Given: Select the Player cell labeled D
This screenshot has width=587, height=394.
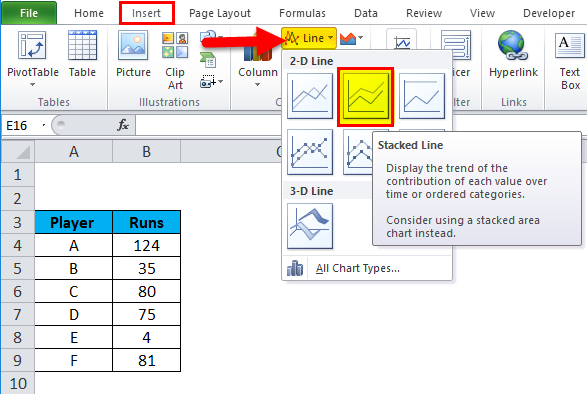Looking at the screenshot, I should [x=73, y=315].
